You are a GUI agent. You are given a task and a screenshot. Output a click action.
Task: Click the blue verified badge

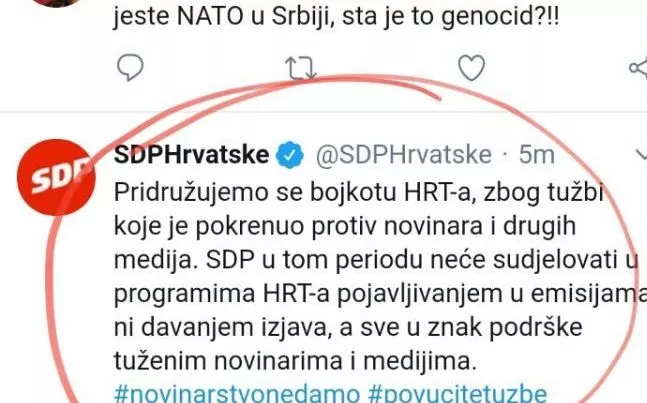[x=290, y=155]
